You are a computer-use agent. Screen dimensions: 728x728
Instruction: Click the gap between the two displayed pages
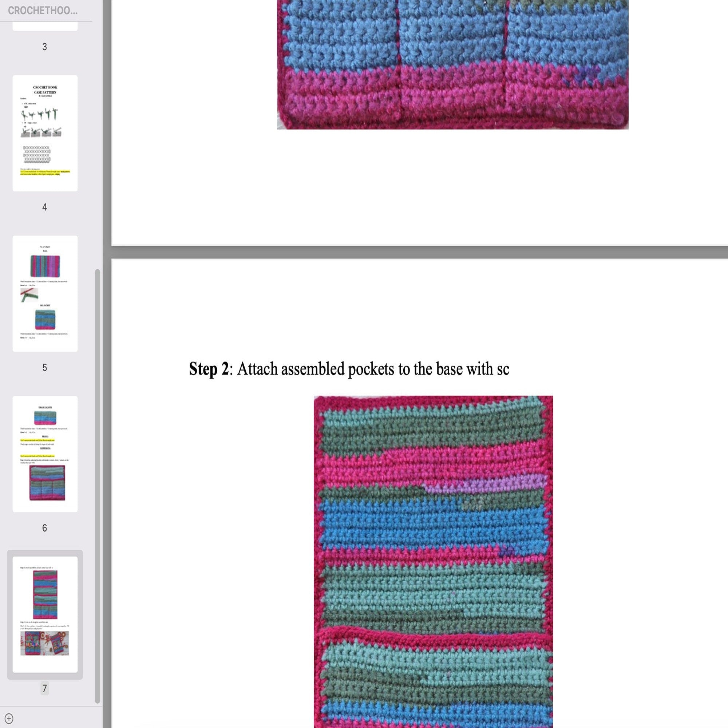pos(415,252)
